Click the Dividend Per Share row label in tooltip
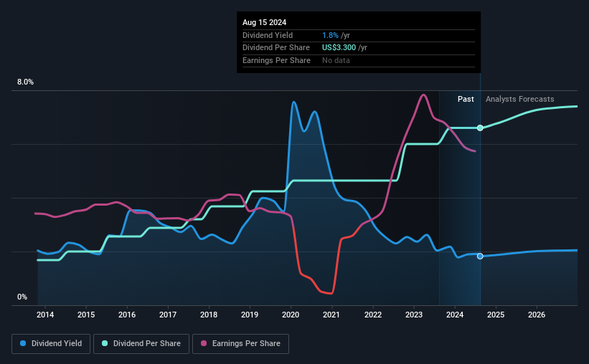 [276, 48]
